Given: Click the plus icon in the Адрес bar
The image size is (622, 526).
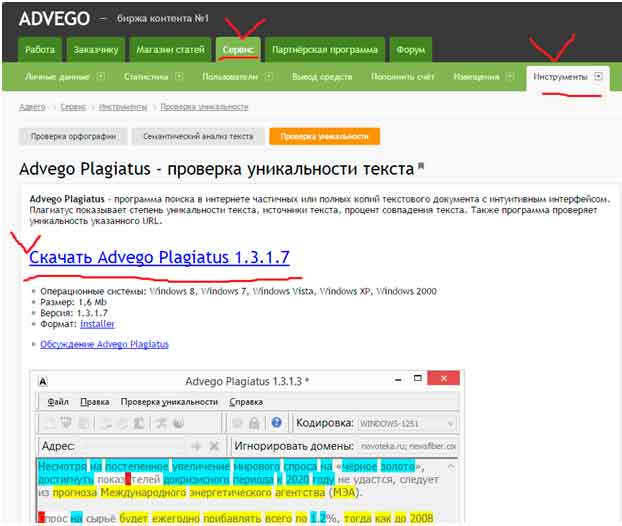Looking at the screenshot, I should 196,446.
